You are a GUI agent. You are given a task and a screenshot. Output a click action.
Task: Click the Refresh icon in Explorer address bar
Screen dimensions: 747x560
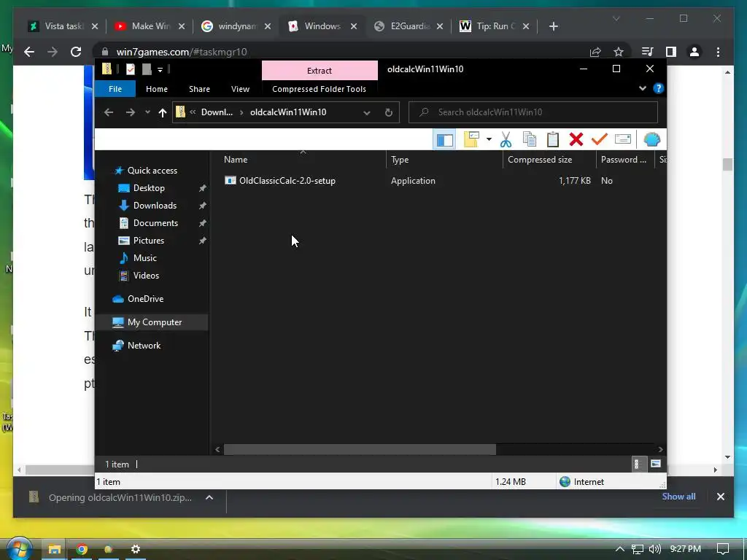389,112
